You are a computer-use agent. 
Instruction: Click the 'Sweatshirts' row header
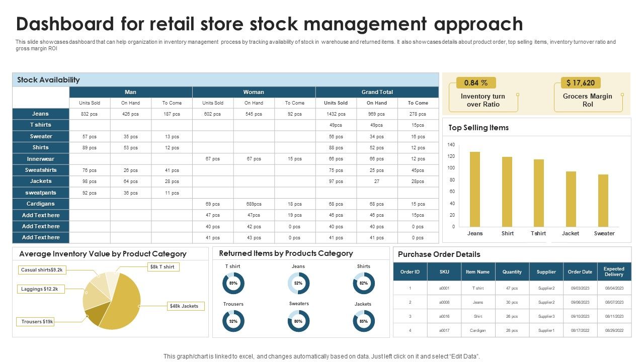(41, 170)
